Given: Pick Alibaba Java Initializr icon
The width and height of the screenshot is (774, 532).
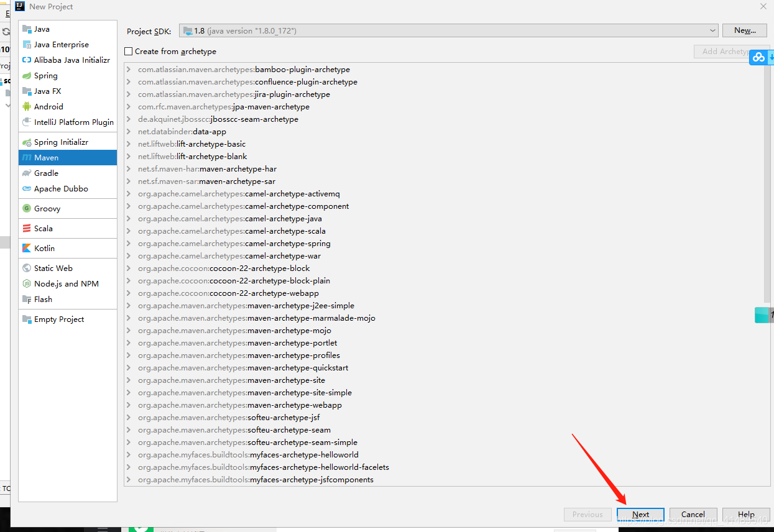Looking at the screenshot, I should (x=27, y=60).
